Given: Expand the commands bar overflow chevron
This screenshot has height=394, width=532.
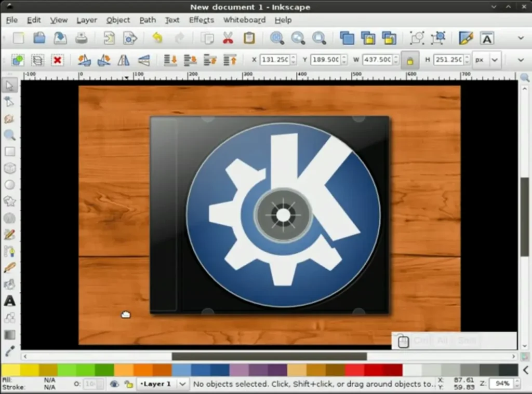Looking at the screenshot, I should [x=521, y=38].
